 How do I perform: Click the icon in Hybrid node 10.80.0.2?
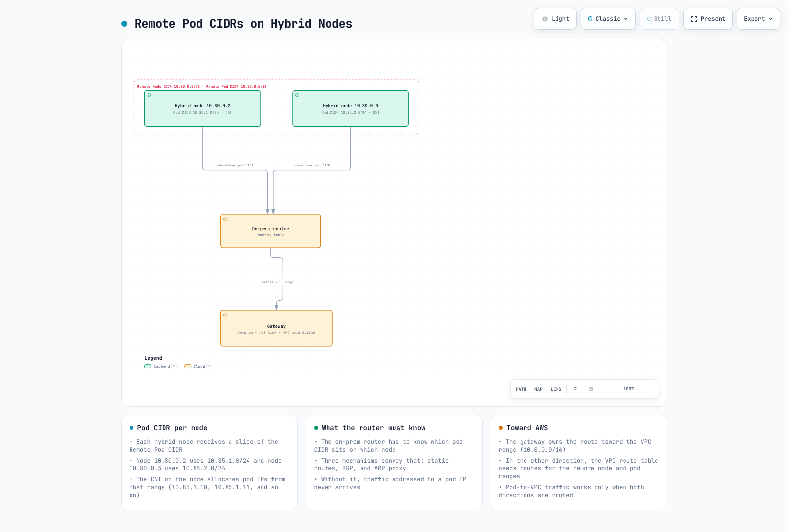tap(149, 95)
